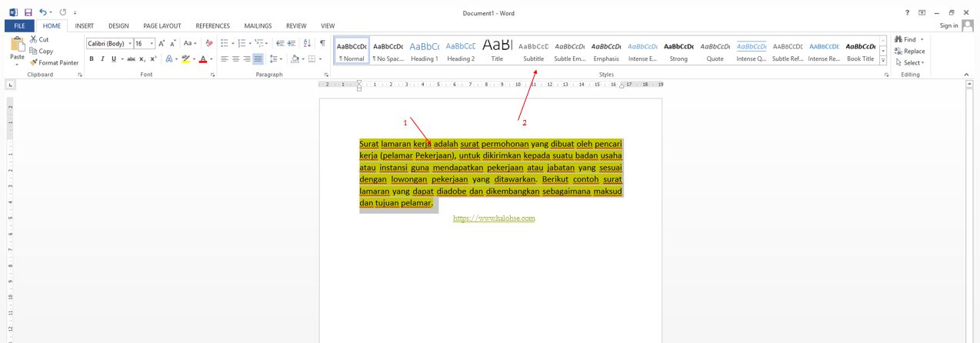The image size is (980, 343).
Task: Toggle Italic formatting
Action: pyautogui.click(x=102, y=59)
